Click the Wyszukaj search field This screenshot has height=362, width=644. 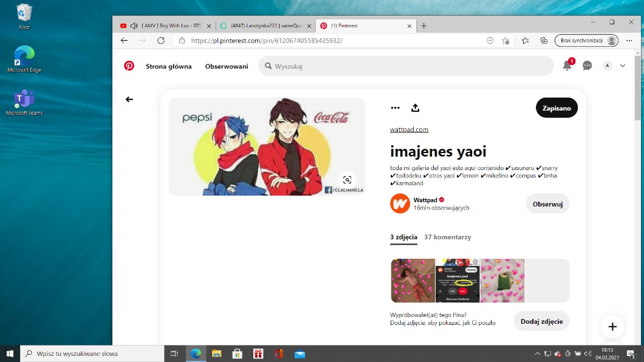pos(407,66)
